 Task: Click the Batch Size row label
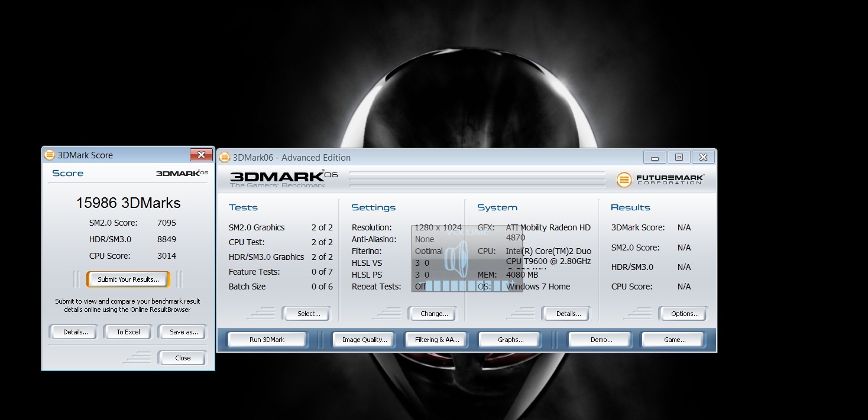[x=247, y=286]
